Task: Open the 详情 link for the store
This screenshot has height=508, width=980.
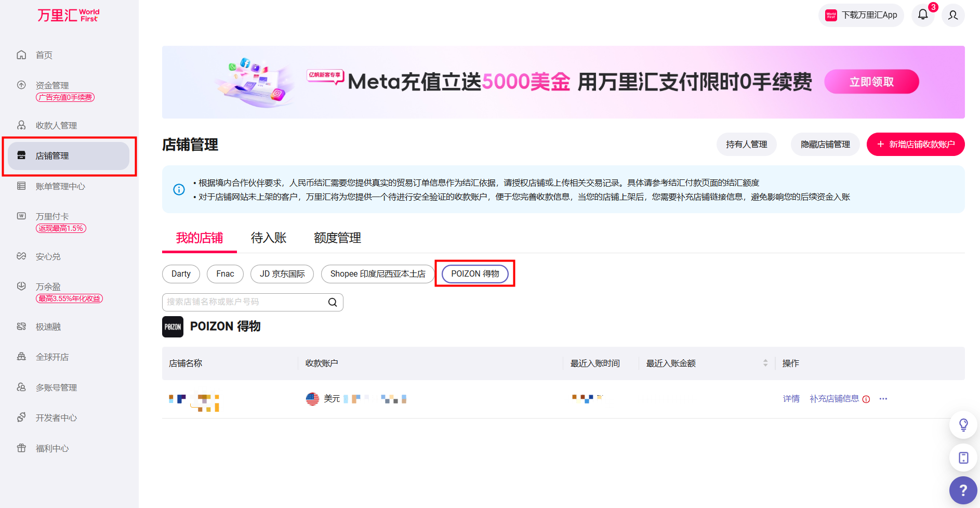Action: click(x=791, y=399)
